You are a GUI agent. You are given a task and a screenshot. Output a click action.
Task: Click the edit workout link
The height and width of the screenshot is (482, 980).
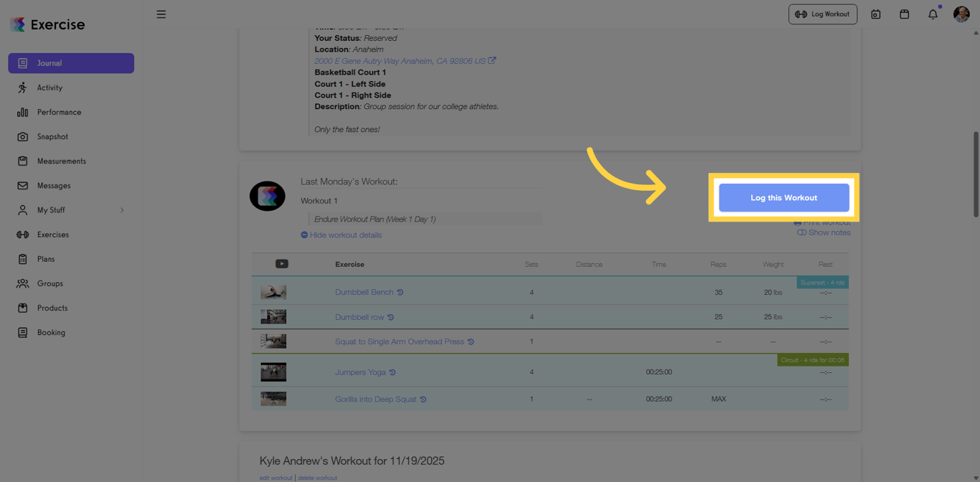[275, 478]
